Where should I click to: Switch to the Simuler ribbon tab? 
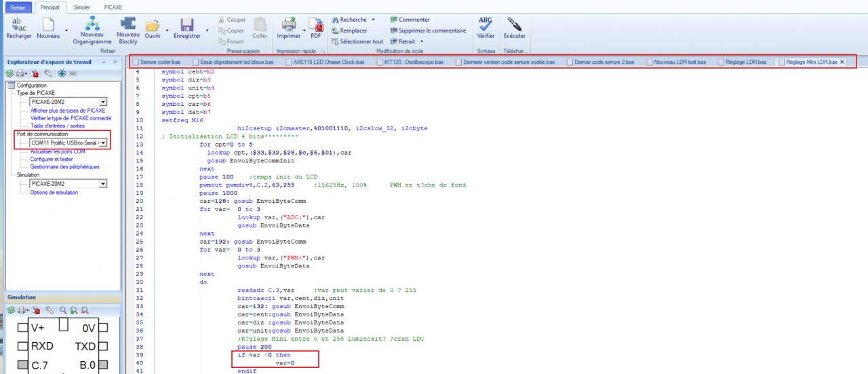(x=82, y=7)
